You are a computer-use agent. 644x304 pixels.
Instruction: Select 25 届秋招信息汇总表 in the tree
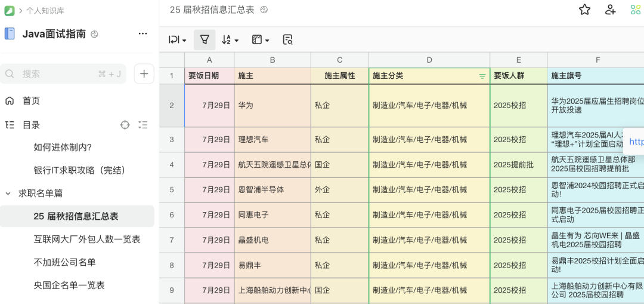click(x=77, y=216)
